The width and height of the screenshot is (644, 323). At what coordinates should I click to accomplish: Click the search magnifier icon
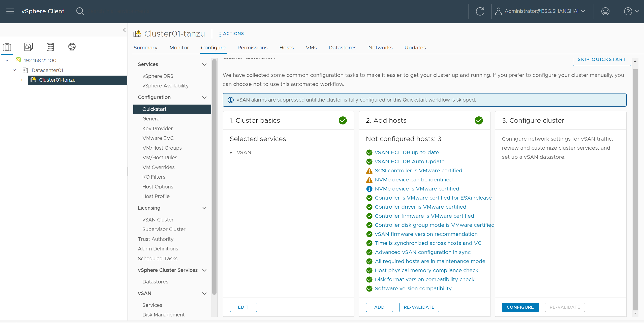(x=80, y=11)
